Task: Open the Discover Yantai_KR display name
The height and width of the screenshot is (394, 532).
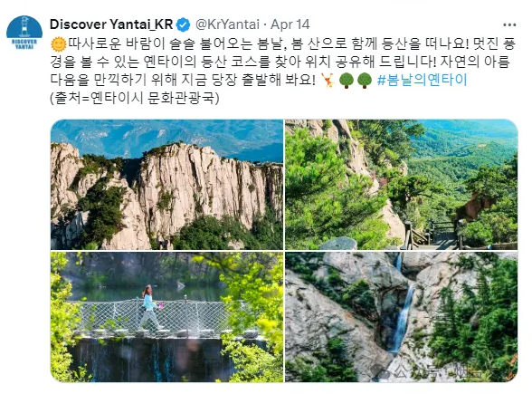Action: point(111,24)
